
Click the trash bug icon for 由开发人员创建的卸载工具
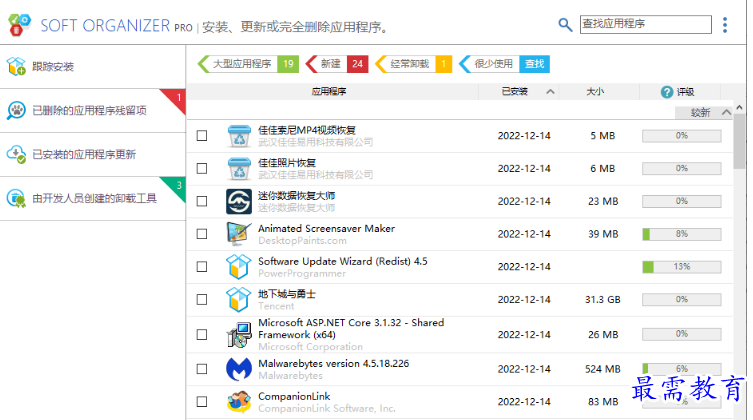click(x=16, y=198)
